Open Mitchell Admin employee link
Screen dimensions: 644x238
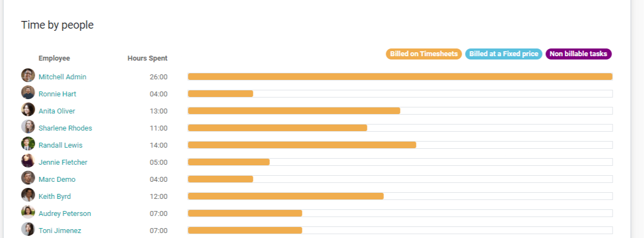coord(62,77)
